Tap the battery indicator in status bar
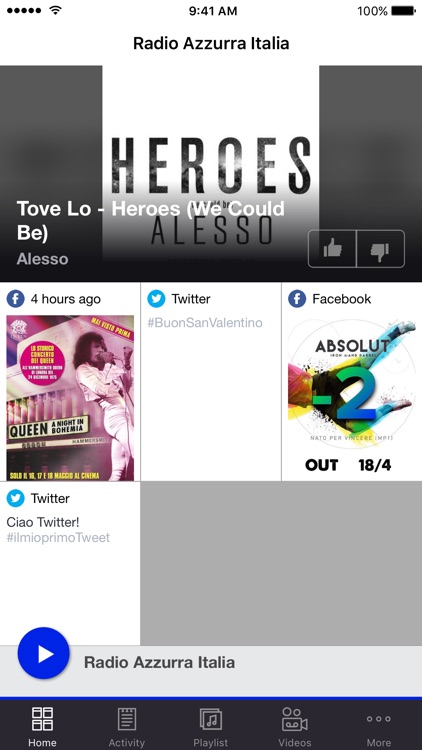 point(403,11)
